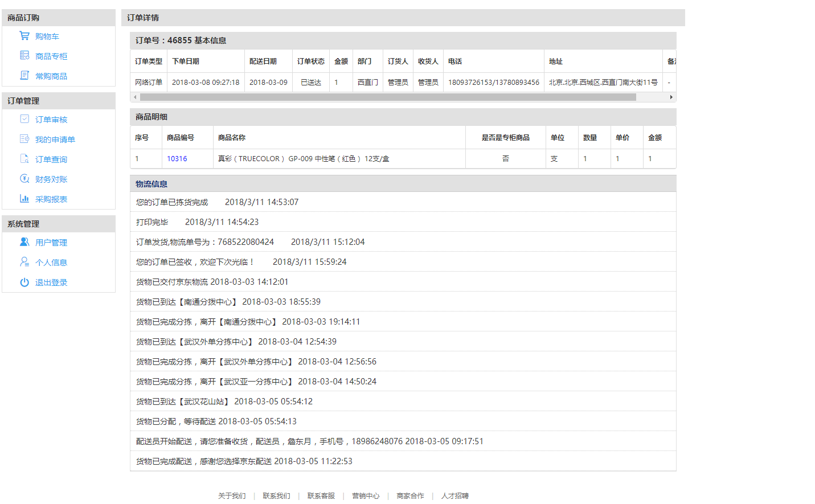
Task: Click the phone number 18093726153/13780893456
Action: (494, 83)
